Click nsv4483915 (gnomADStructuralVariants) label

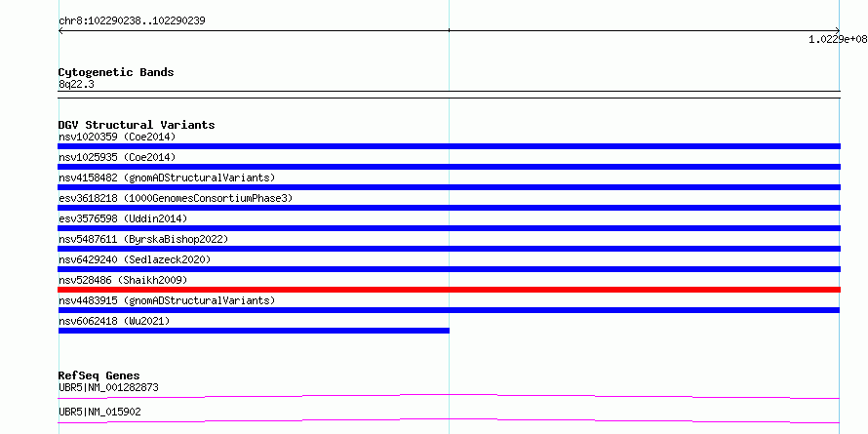click(167, 300)
